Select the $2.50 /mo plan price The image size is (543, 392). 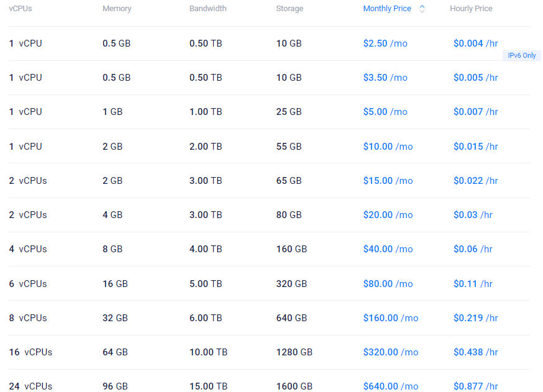pos(385,43)
